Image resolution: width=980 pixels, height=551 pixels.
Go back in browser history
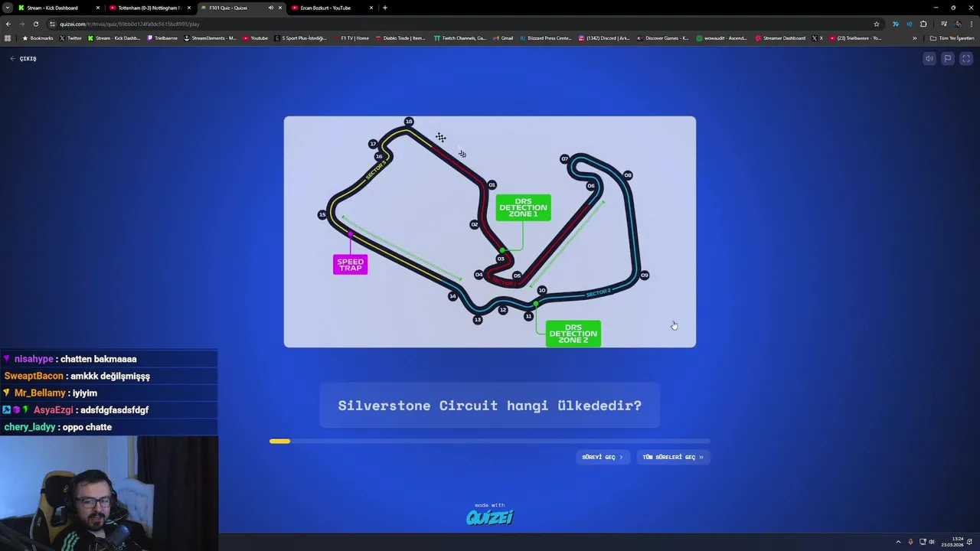point(8,24)
